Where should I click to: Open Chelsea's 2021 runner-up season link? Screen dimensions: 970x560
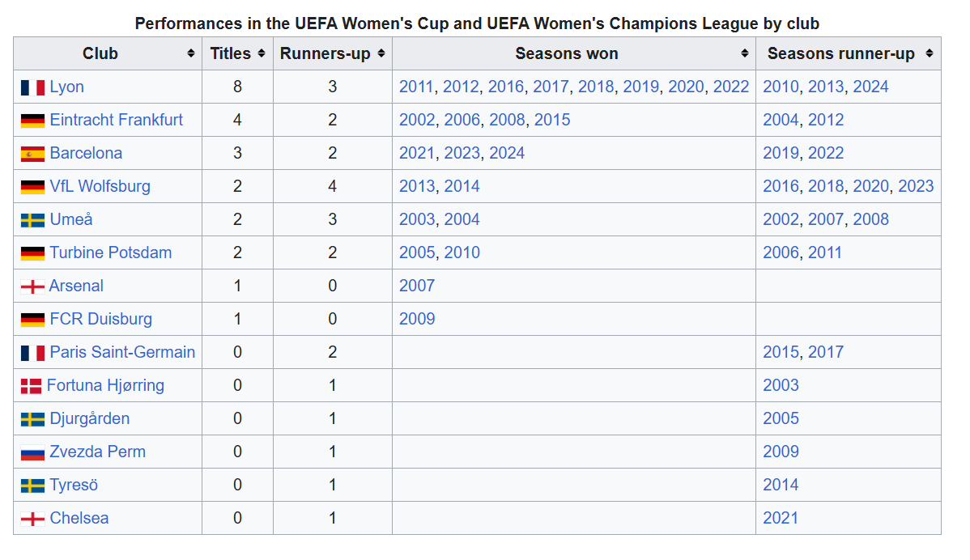(x=781, y=518)
